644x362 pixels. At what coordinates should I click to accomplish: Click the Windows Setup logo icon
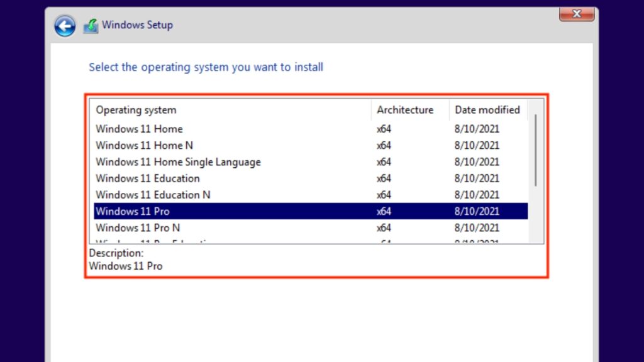[x=91, y=25]
